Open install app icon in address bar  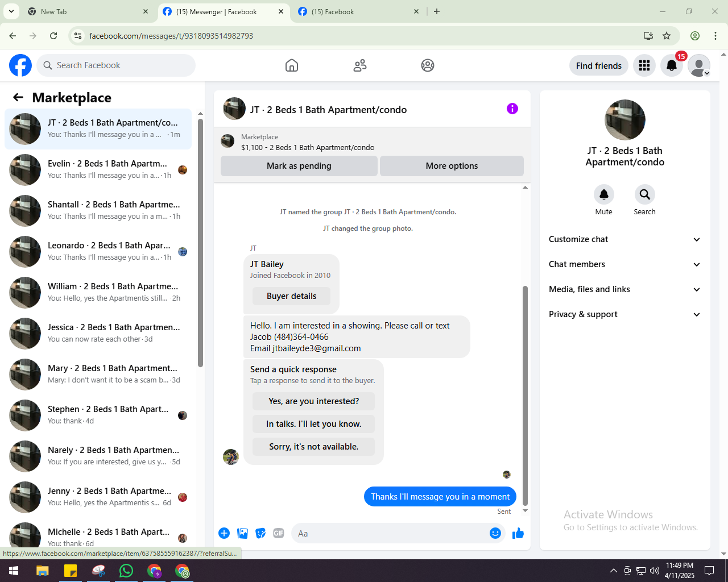648,36
